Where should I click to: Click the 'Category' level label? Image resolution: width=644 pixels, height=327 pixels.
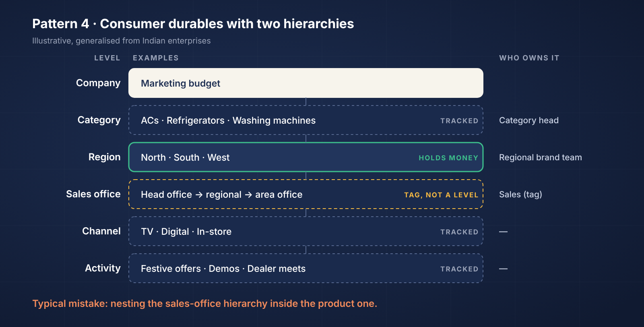click(99, 120)
